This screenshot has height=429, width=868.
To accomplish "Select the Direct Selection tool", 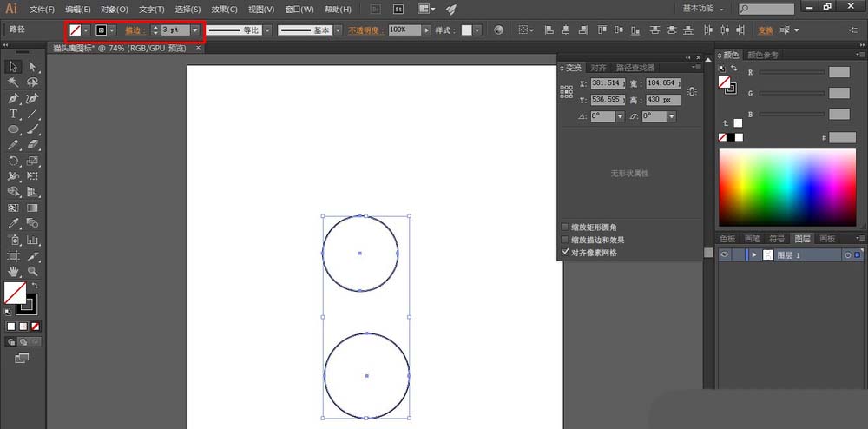I will [33, 67].
